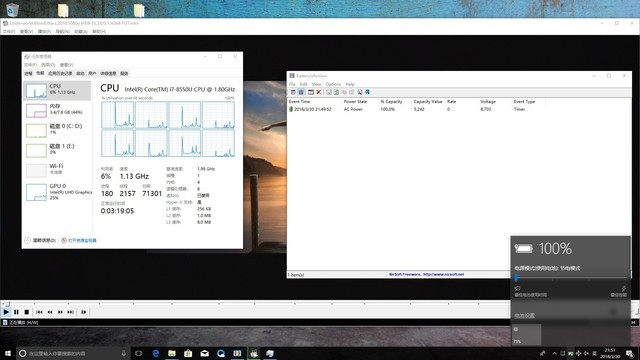640x360 pixels.
Task: Open the Options menu in BatteryInfoView
Action: coord(333,84)
